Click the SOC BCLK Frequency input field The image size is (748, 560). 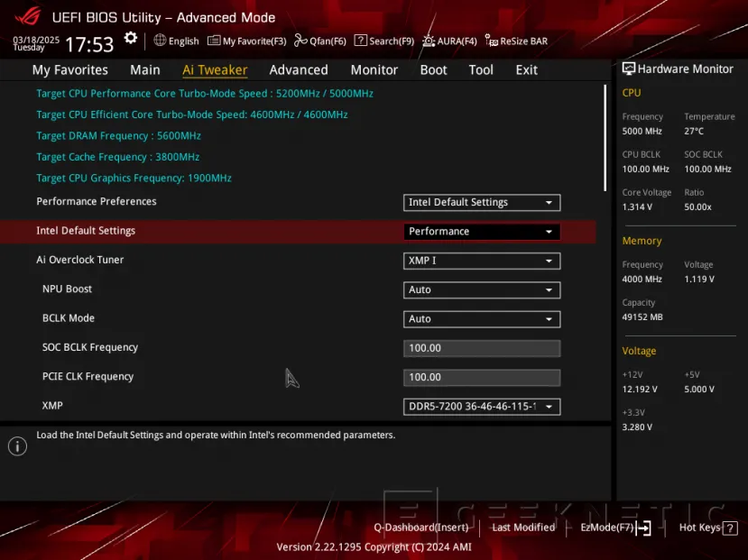click(x=482, y=348)
